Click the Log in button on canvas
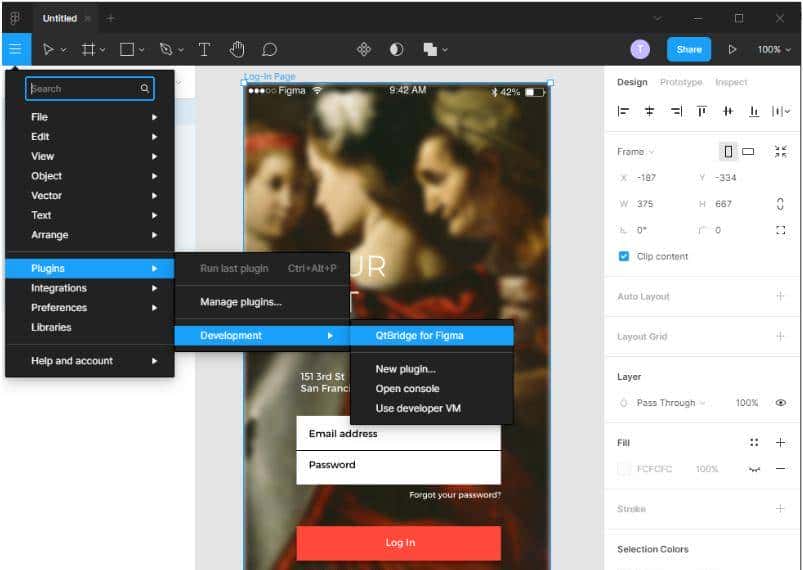This screenshot has height=570, width=803. pyautogui.click(x=398, y=542)
